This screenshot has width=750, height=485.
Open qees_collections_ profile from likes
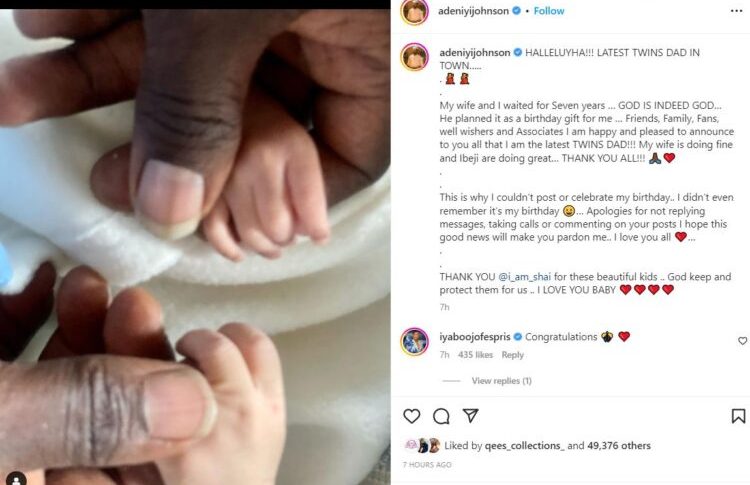[524, 446]
